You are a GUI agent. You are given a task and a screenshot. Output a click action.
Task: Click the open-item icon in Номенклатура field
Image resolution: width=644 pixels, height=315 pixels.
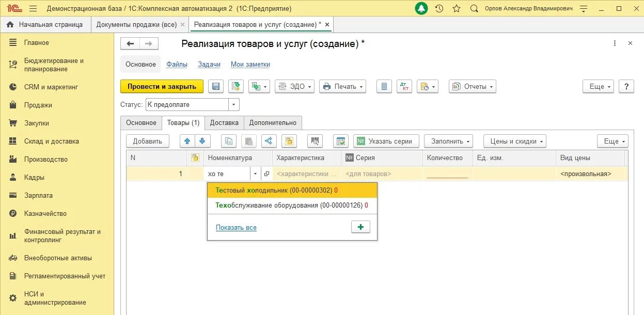click(x=266, y=174)
